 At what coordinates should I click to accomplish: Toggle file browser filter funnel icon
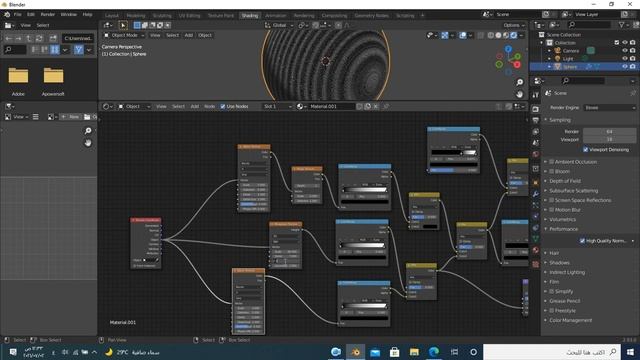coord(79,50)
